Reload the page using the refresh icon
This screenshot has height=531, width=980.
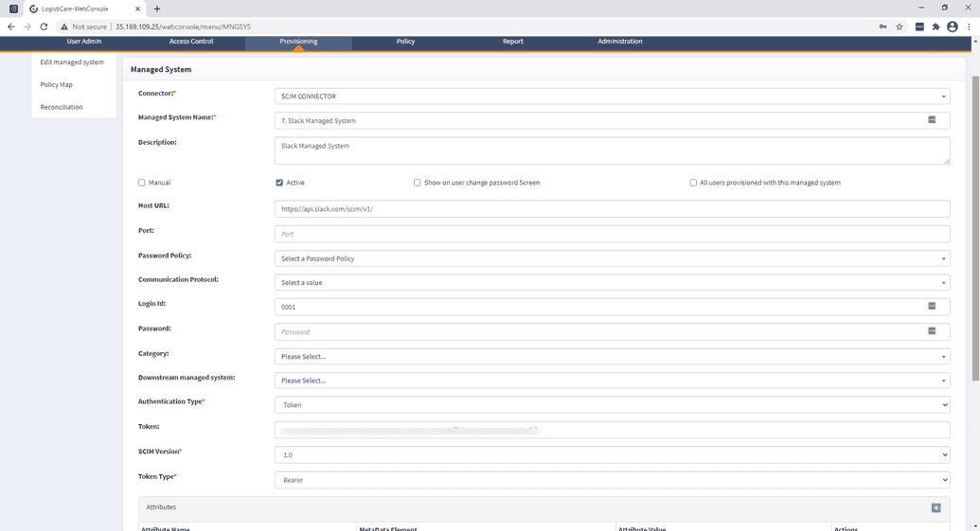pos(44,27)
